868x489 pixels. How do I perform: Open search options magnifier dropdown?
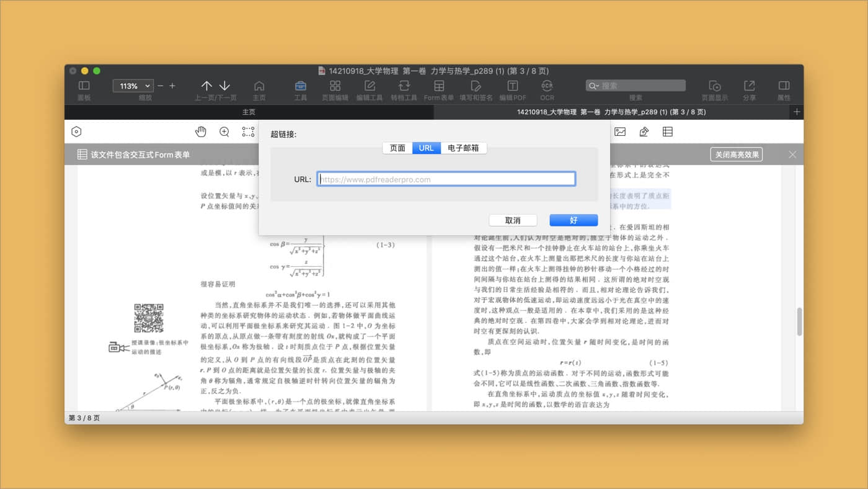pos(593,86)
